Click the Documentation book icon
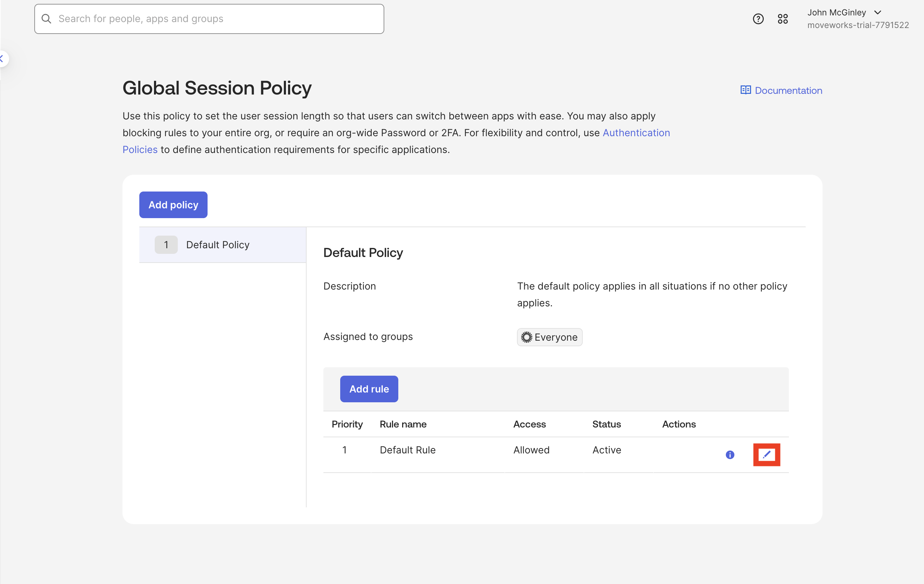Viewport: 924px width, 584px height. click(745, 90)
